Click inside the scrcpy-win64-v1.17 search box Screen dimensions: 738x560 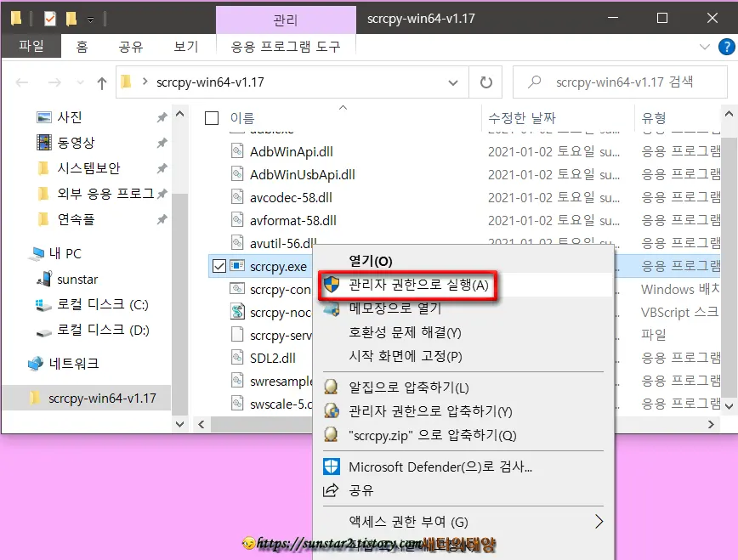[622, 82]
